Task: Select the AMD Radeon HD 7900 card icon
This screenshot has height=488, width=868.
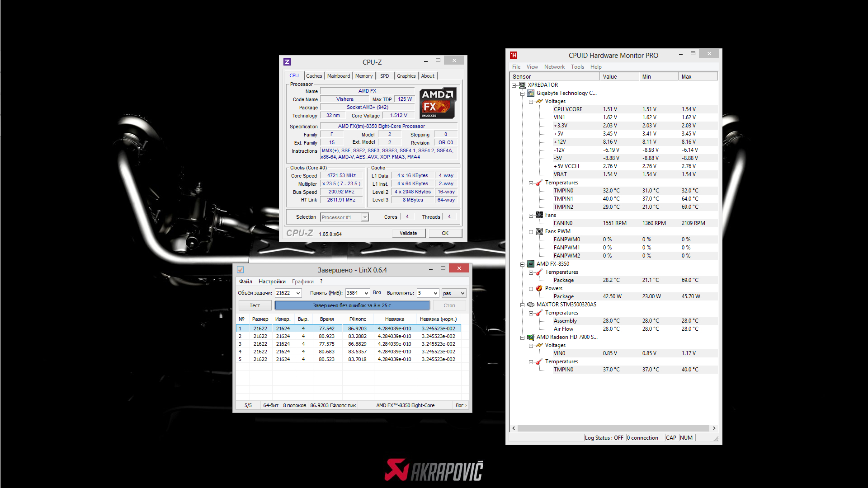Action: (531, 337)
